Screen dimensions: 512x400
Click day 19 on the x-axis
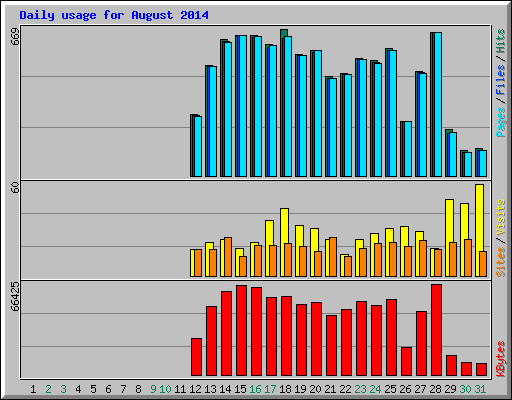coord(300,389)
